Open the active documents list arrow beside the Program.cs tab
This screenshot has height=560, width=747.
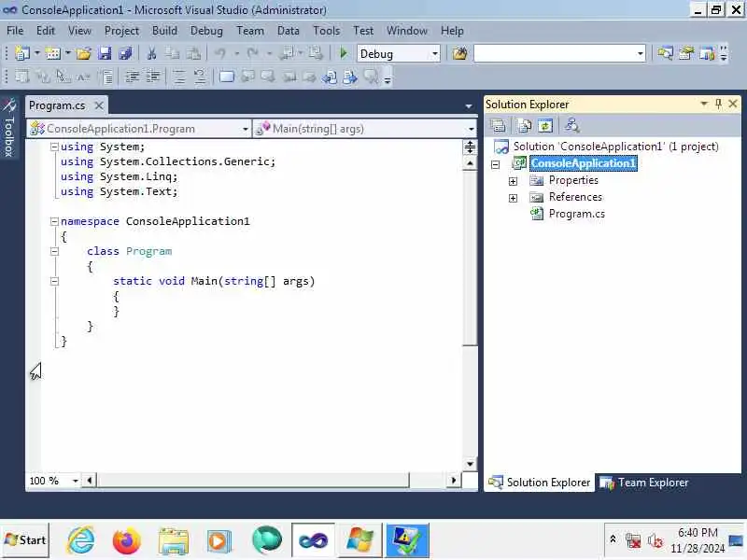469,105
